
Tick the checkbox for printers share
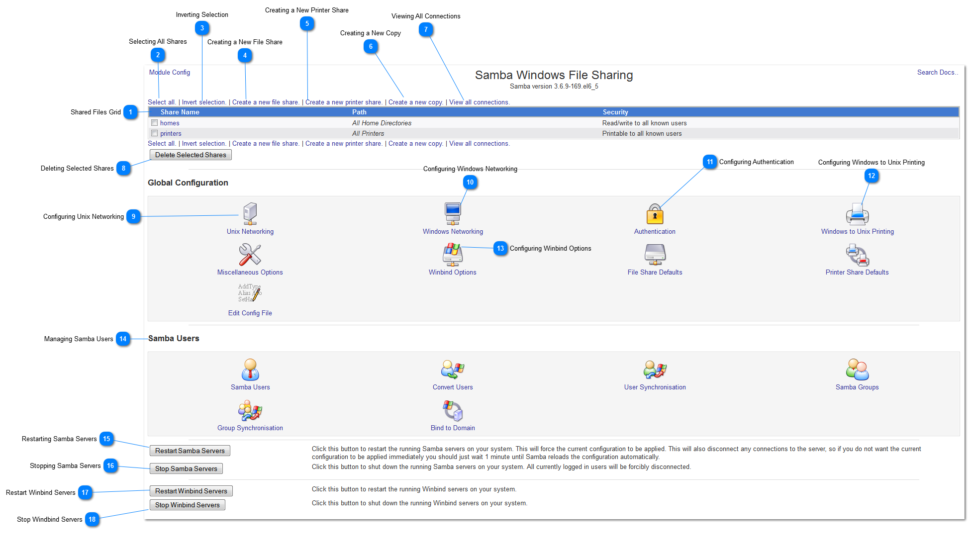pos(155,133)
